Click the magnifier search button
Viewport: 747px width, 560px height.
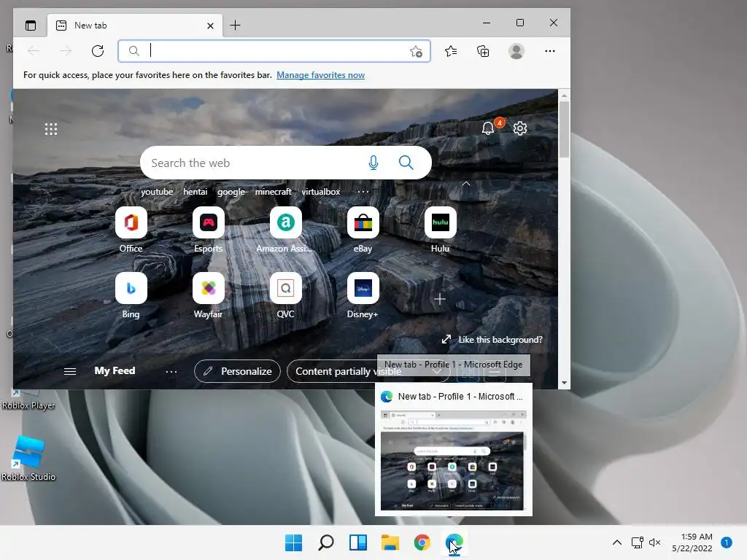[406, 163]
